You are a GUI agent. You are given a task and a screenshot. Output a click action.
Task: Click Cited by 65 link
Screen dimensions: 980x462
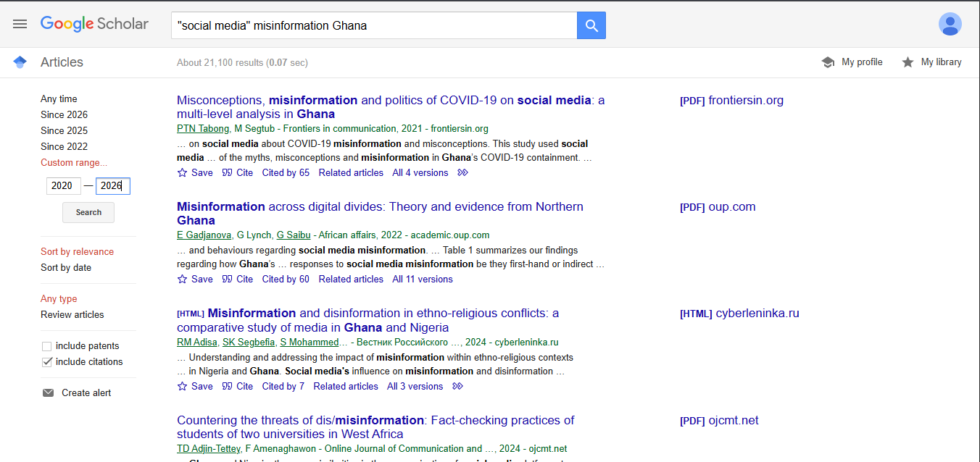(286, 172)
